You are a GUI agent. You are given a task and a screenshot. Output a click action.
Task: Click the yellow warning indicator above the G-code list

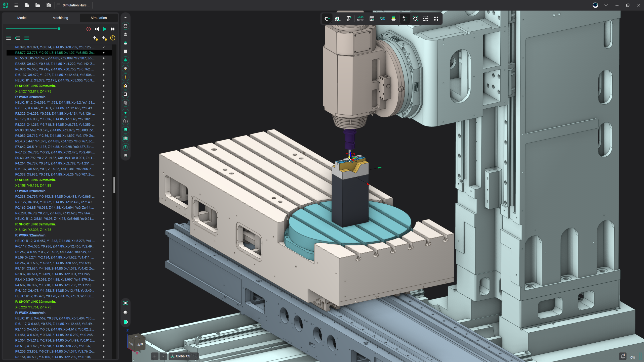(x=113, y=38)
